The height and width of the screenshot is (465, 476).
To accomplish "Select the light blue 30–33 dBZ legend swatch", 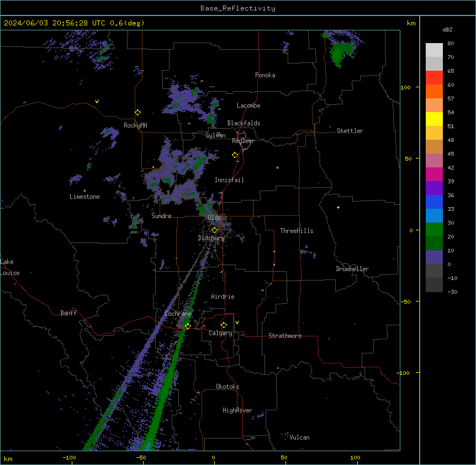I will pyautogui.click(x=434, y=215).
